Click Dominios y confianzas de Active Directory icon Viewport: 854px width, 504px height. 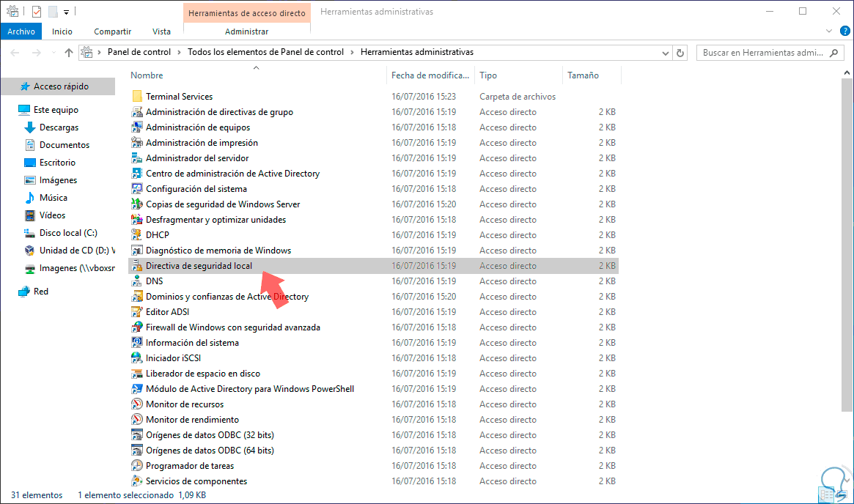[136, 296]
